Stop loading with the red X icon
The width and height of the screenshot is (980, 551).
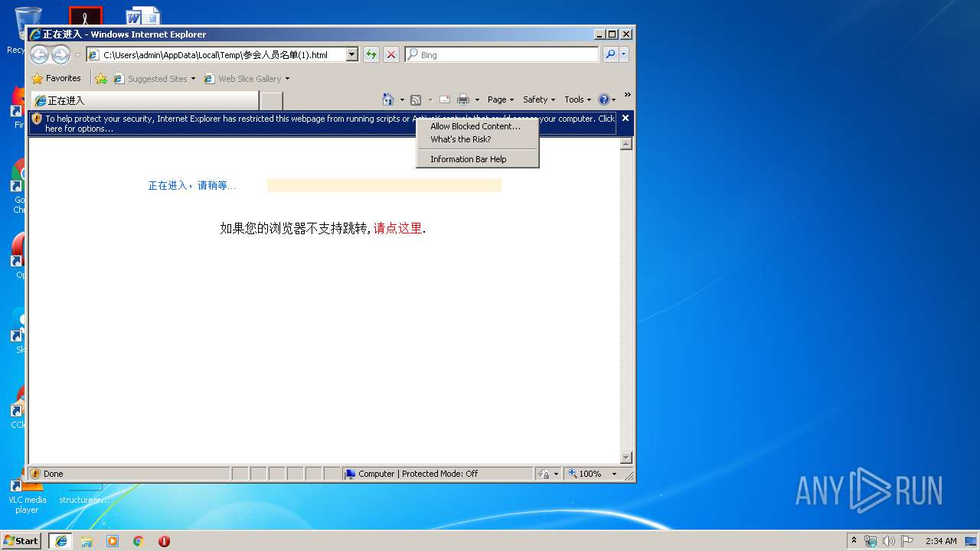click(391, 54)
